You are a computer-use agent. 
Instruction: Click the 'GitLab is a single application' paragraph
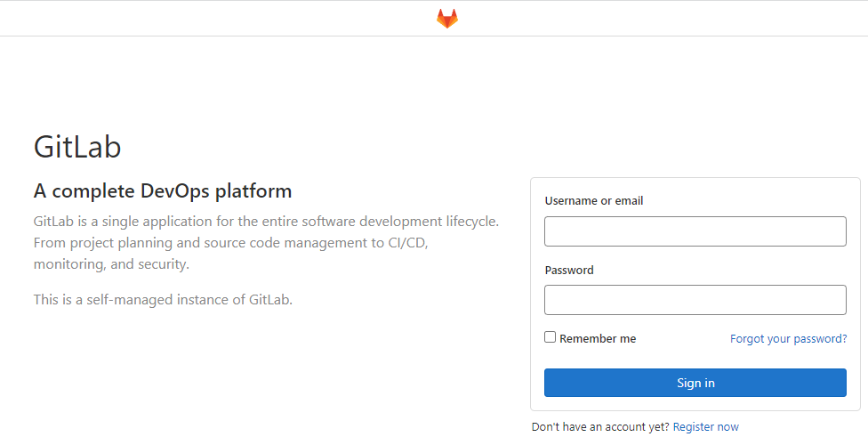[x=266, y=243]
